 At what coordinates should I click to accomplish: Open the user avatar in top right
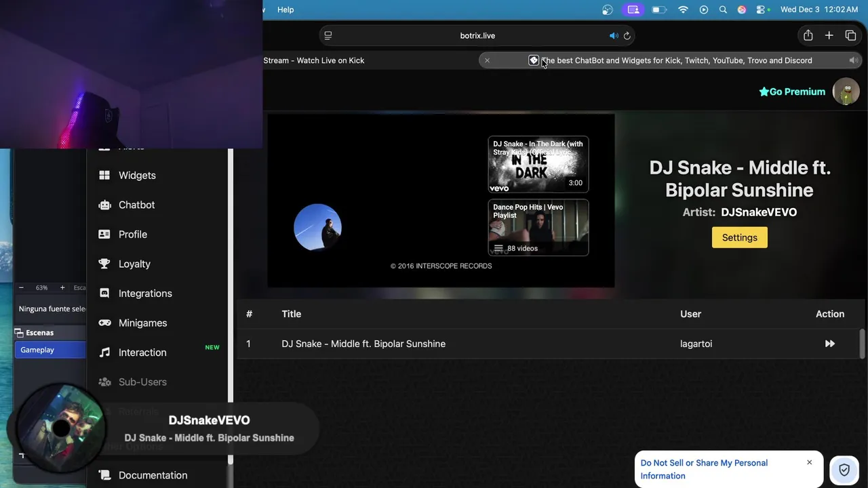[x=846, y=91]
